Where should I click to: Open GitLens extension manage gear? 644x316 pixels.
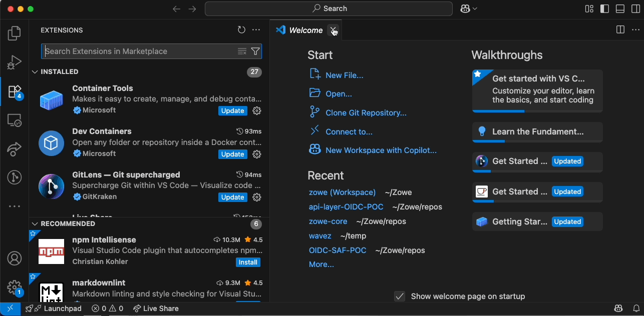(257, 197)
